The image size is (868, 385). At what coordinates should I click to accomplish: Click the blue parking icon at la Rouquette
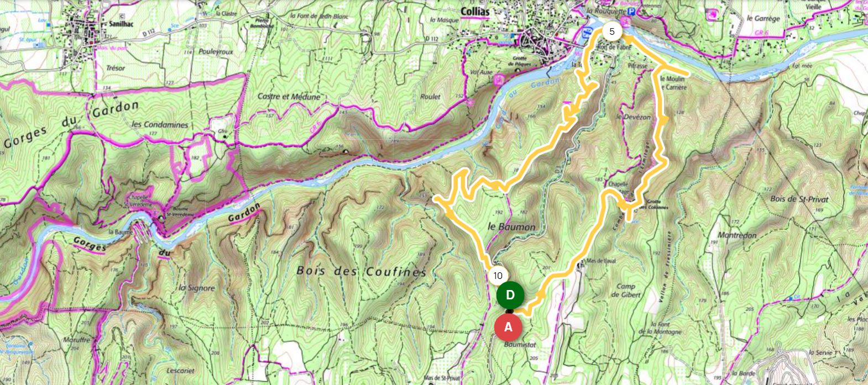point(632,11)
